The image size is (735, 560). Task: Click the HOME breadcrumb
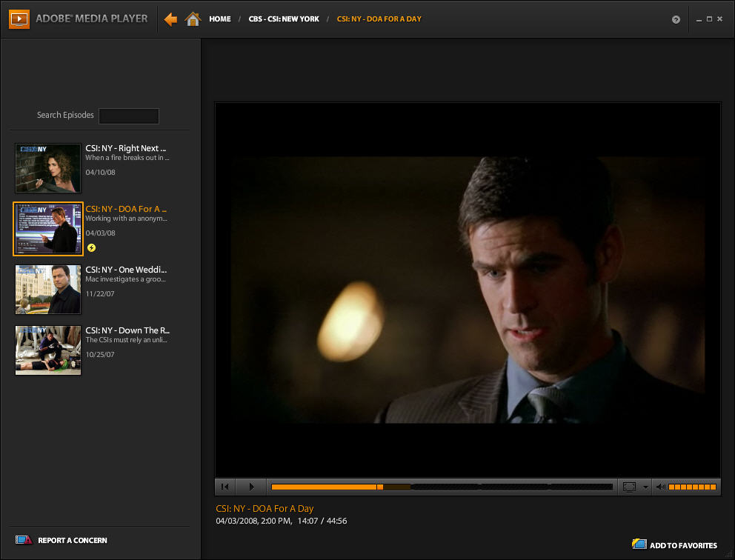(x=220, y=19)
